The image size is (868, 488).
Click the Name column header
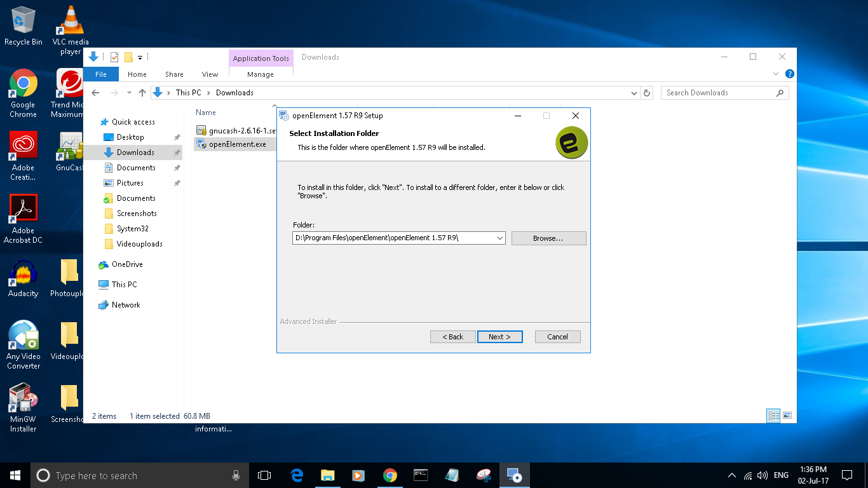click(206, 112)
